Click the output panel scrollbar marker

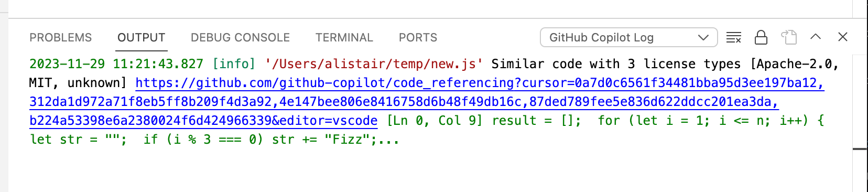coord(860,149)
